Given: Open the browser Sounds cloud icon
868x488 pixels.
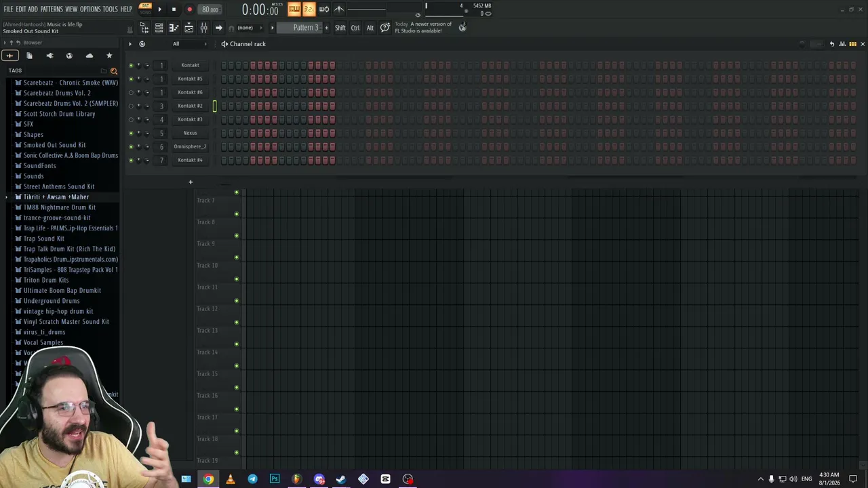Looking at the screenshot, I should click(x=90, y=56).
